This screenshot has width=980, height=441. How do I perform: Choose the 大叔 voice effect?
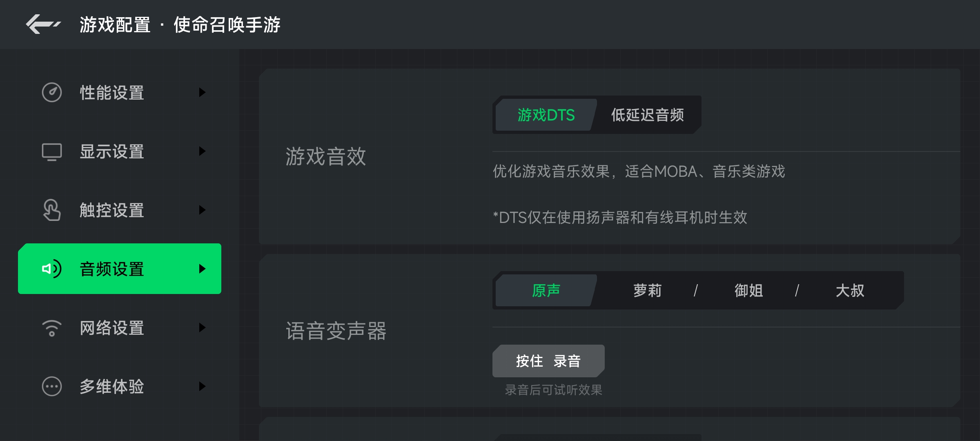click(x=850, y=290)
